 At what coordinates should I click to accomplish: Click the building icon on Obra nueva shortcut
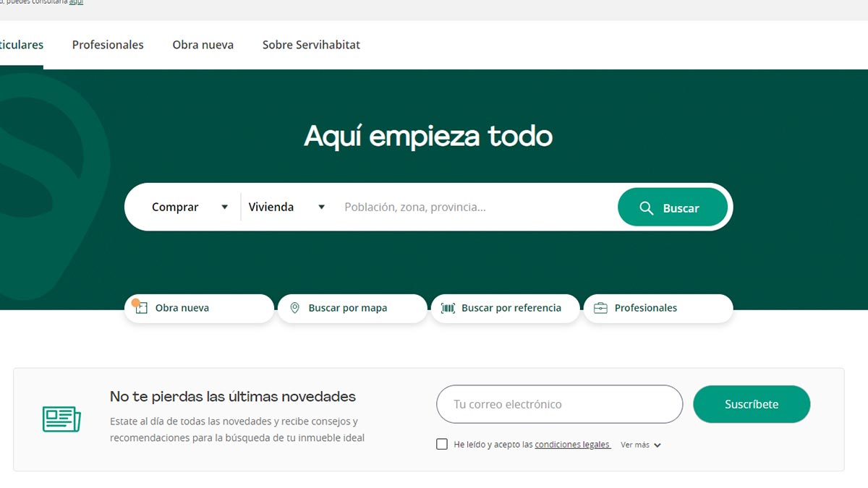142,307
